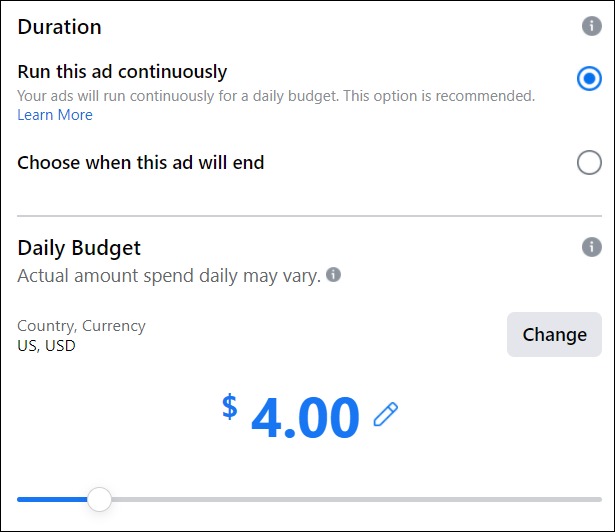Click the 'Choose when this ad will end' label
Viewport: 615px width, 532px height.
tap(141, 162)
